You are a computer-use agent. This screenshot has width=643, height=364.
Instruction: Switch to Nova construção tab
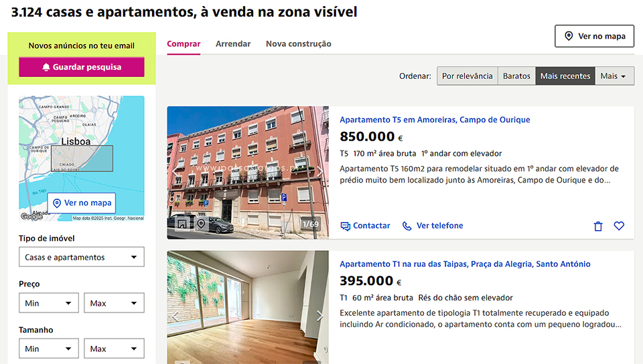point(299,43)
